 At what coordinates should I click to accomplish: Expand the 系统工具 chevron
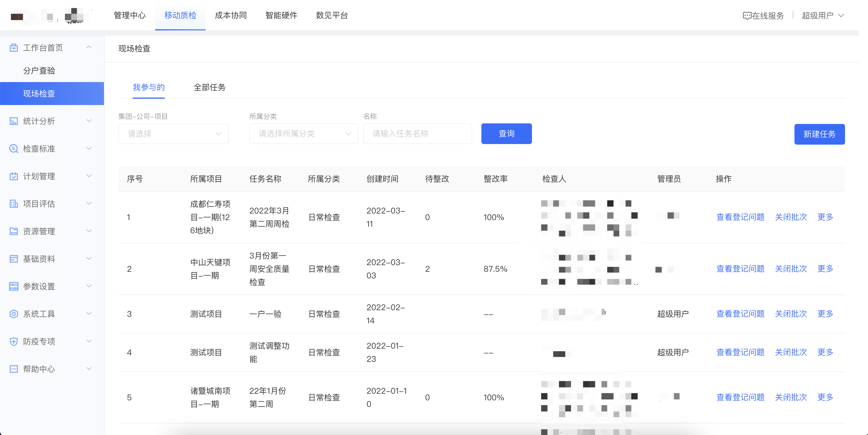pyautogui.click(x=89, y=313)
